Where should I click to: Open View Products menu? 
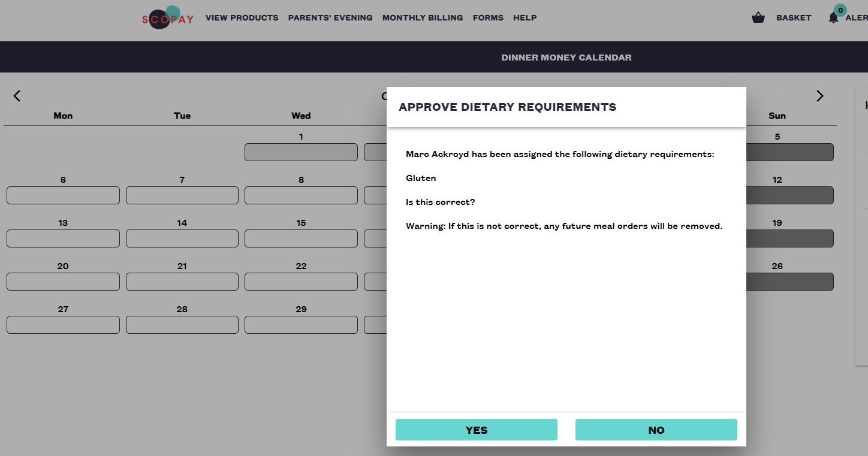tap(242, 18)
